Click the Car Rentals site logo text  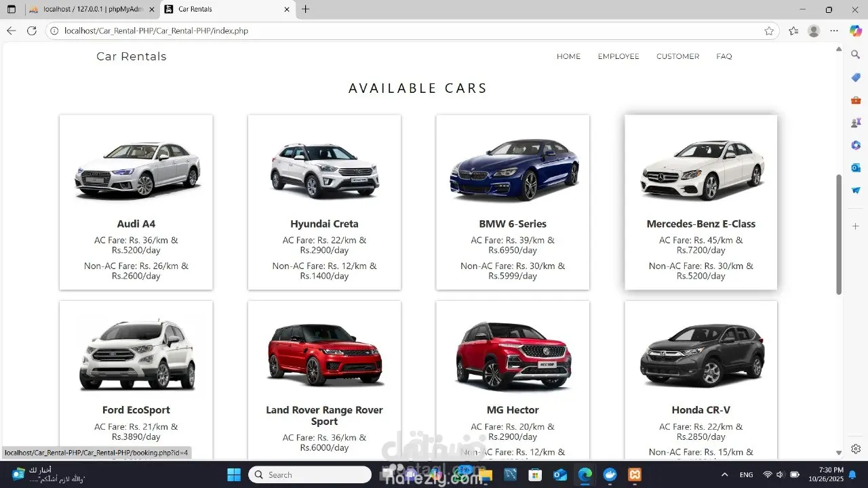pos(132,56)
